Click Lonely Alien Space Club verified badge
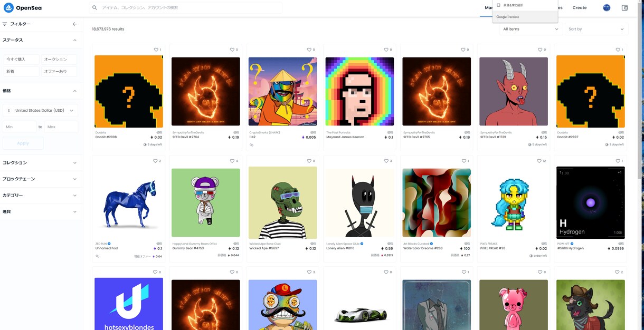The image size is (644, 330). pyautogui.click(x=362, y=244)
